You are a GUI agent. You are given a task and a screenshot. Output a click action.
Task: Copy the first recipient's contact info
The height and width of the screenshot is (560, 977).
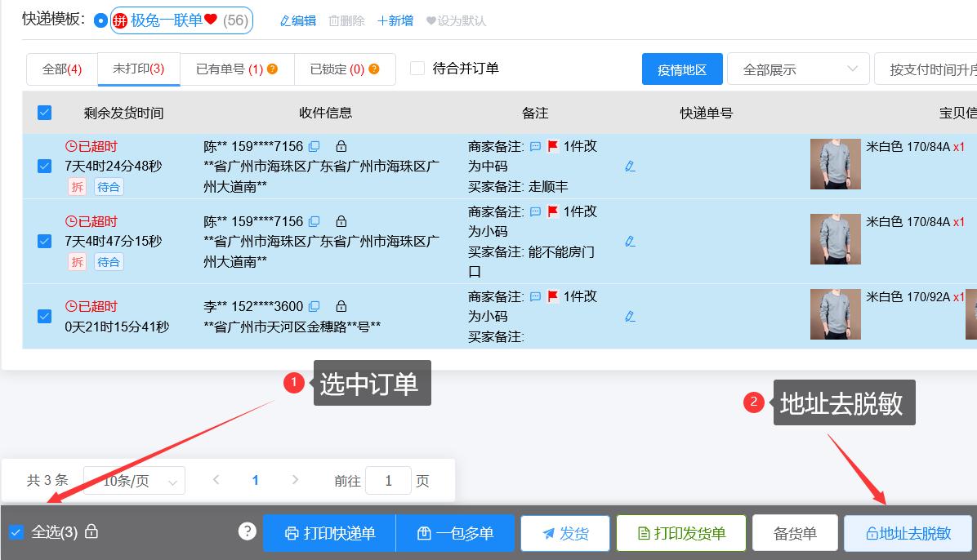pyautogui.click(x=315, y=145)
